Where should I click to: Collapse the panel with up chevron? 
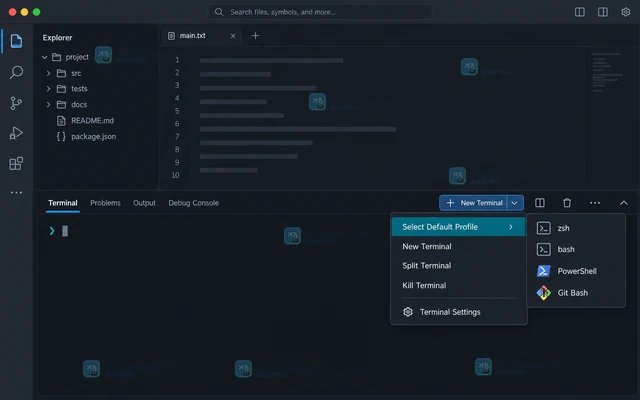point(624,203)
